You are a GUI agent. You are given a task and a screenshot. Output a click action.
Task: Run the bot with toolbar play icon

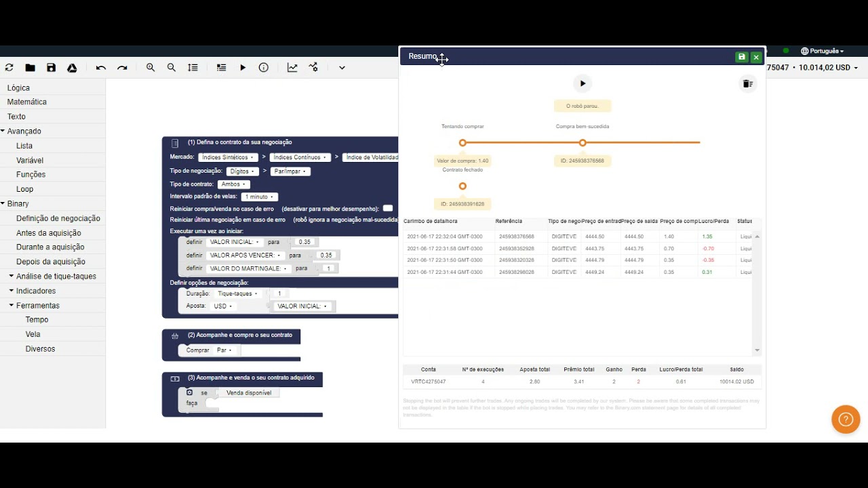[x=243, y=68]
